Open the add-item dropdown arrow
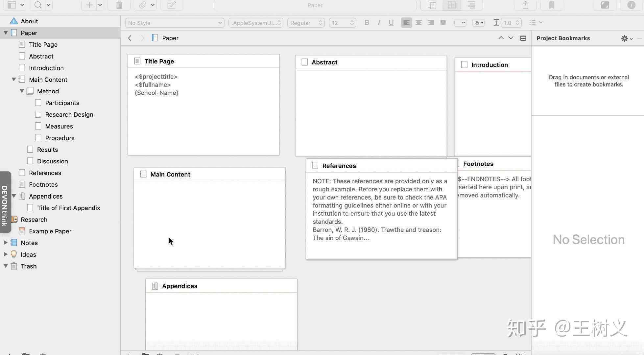The width and height of the screenshot is (644, 355). click(x=100, y=5)
